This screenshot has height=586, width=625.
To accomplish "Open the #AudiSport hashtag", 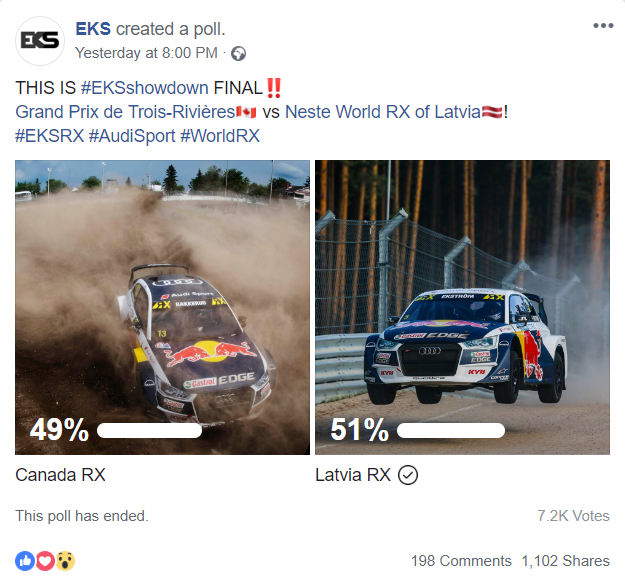I will pyautogui.click(x=132, y=136).
